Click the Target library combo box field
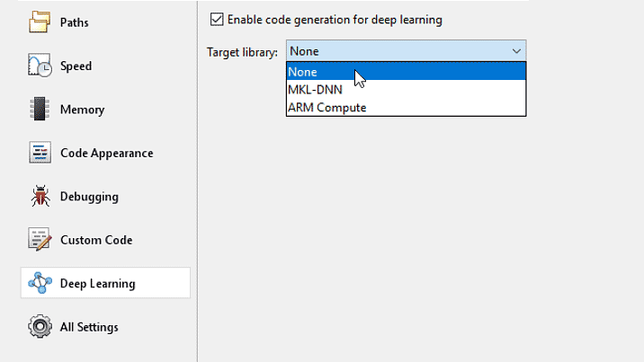Viewport: 644px width, 362px height. (396, 51)
